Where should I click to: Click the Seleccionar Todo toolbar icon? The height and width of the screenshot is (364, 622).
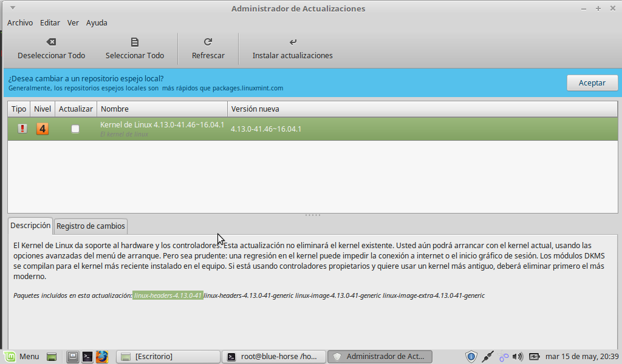135,42
